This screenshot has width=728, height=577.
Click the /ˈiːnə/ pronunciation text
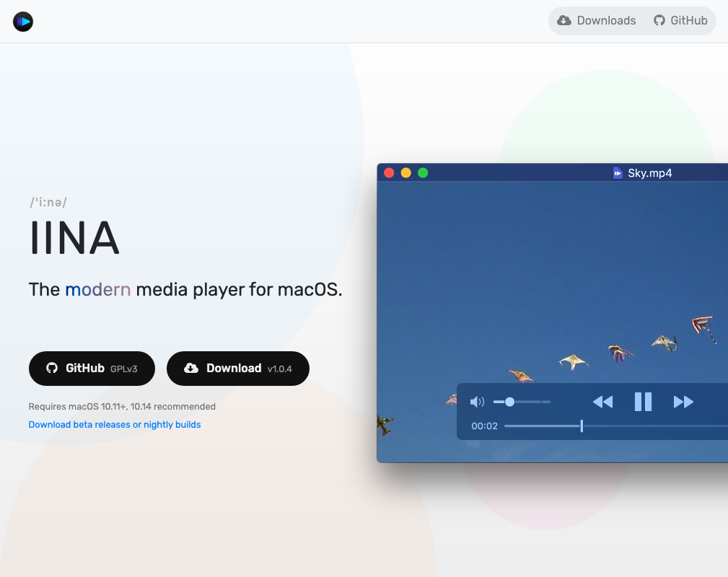point(48,203)
